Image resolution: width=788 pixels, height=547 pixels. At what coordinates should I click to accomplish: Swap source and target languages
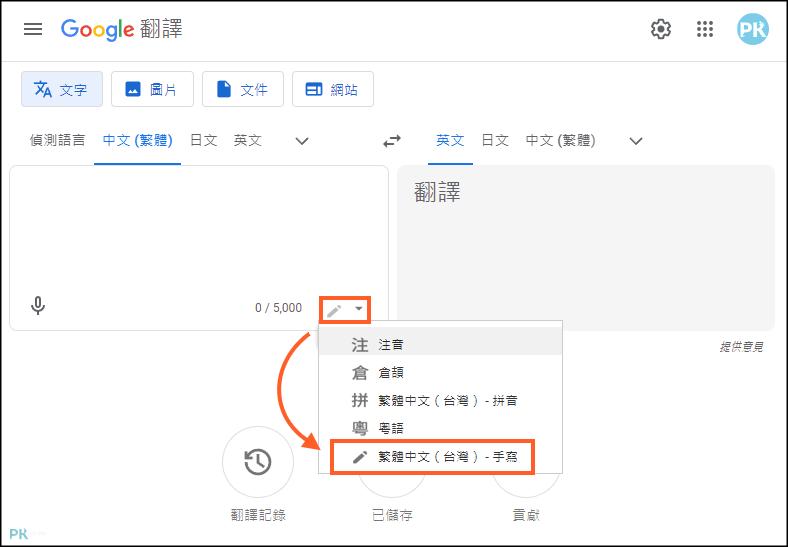pos(392,141)
